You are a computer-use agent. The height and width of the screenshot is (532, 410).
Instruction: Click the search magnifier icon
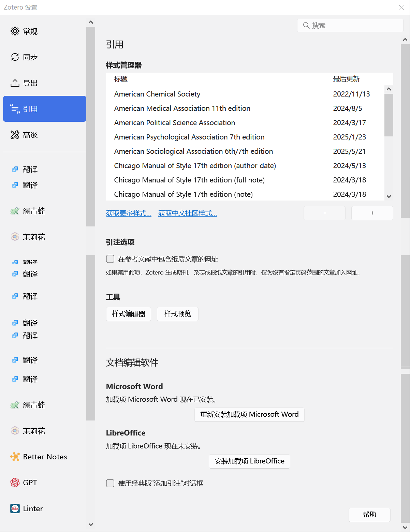[x=306, y=26]
